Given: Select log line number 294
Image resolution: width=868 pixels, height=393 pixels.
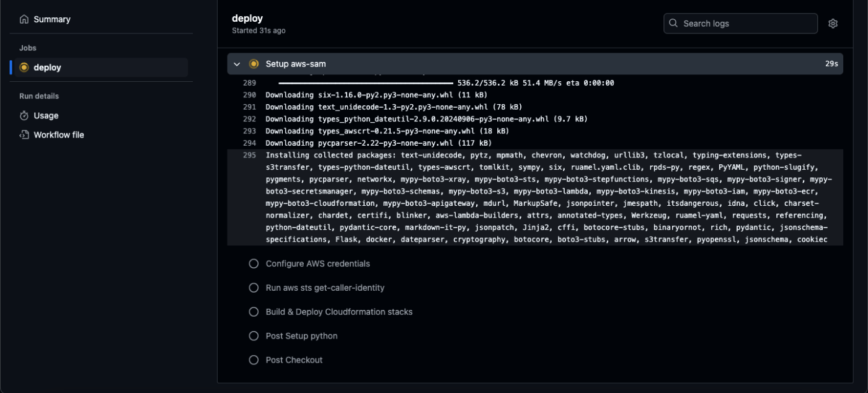Looking at the screenshot, I should (x=249, y=143).
